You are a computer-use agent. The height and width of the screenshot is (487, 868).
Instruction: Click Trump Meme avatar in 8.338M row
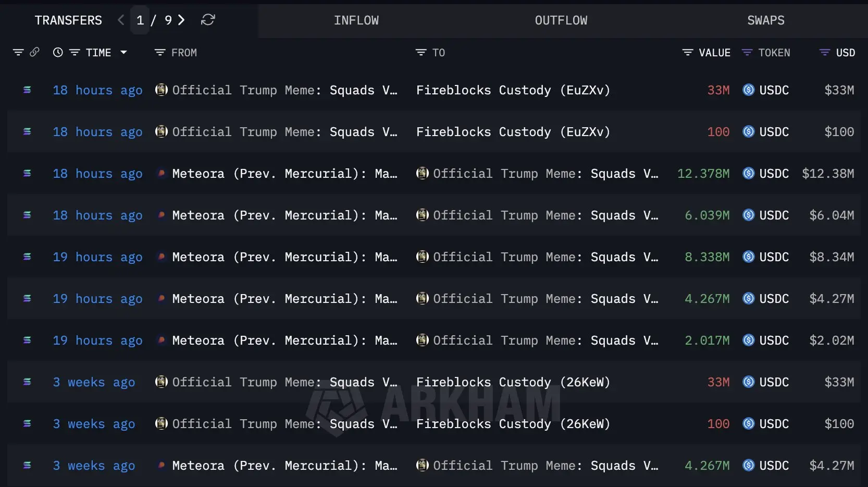coord(423,257)
